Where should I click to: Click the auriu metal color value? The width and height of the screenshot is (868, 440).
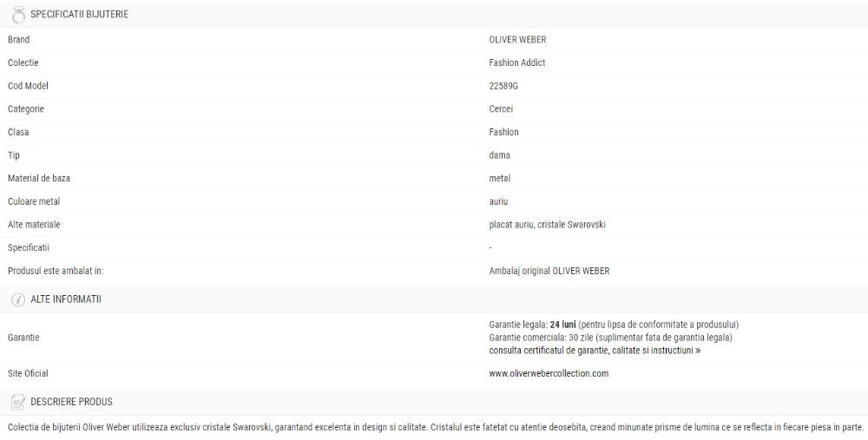[498, 201]
